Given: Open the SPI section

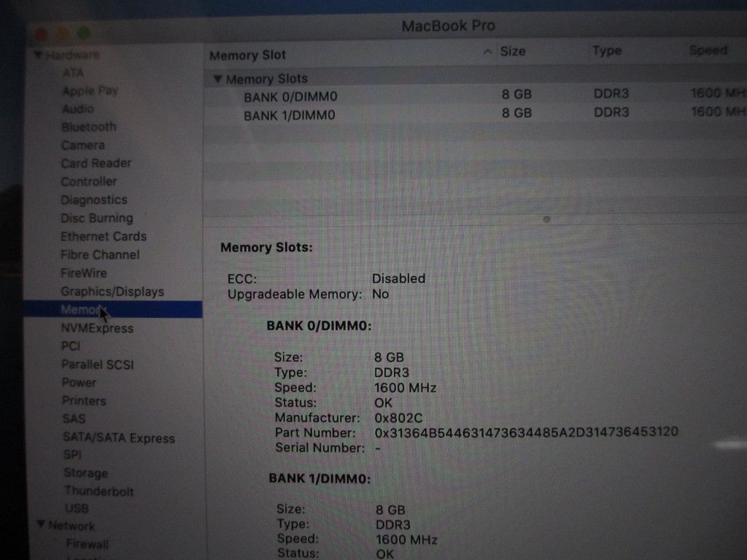Looking at the screenshot, I should [72, 455].
